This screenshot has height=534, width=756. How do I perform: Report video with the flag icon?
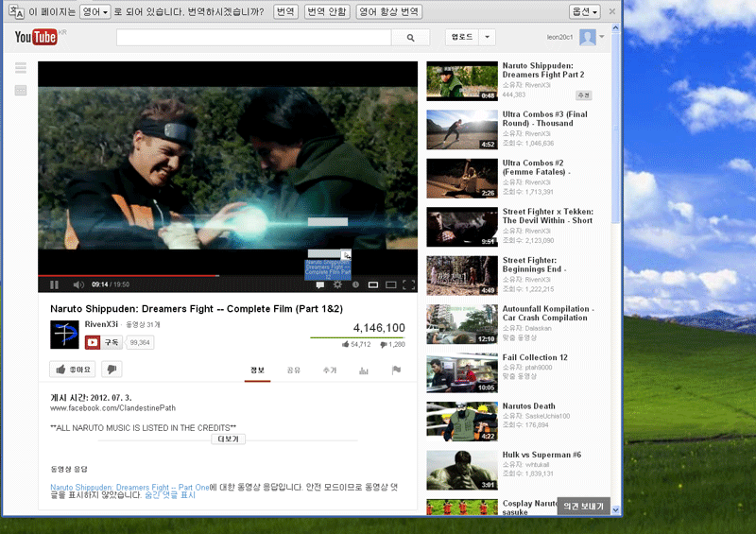coord(396,370)
